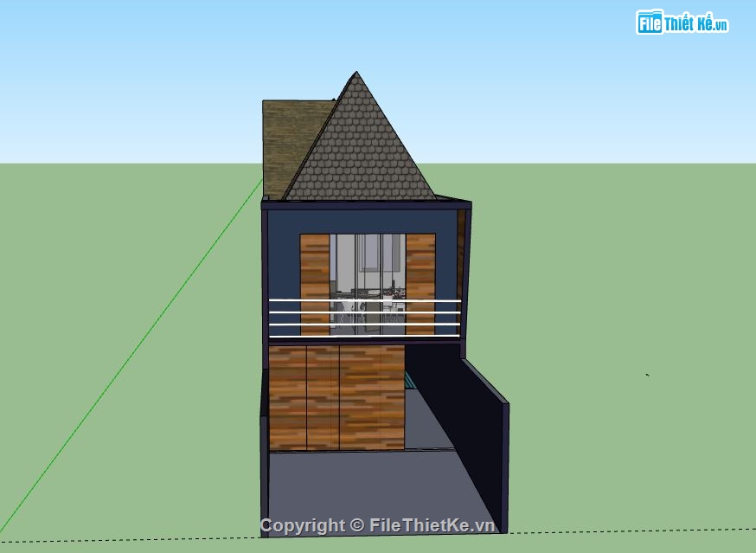Image resolution: width=756 pixels, height=553 pixels.
Task: Select the pyramid shingle roof
Action: coord(359,145)
